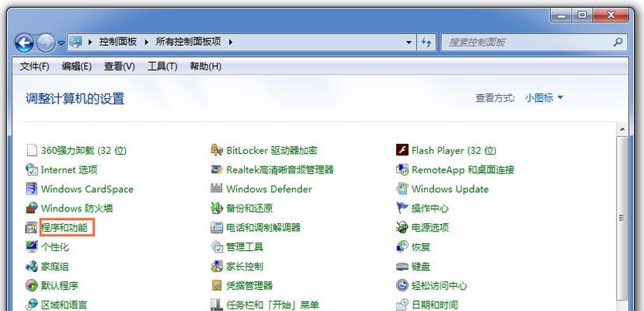Image resolution: width=644 pixels, height=311 pixels.
Task: Click the 区域和语言 globe icon
Action: tap(32, 305)
